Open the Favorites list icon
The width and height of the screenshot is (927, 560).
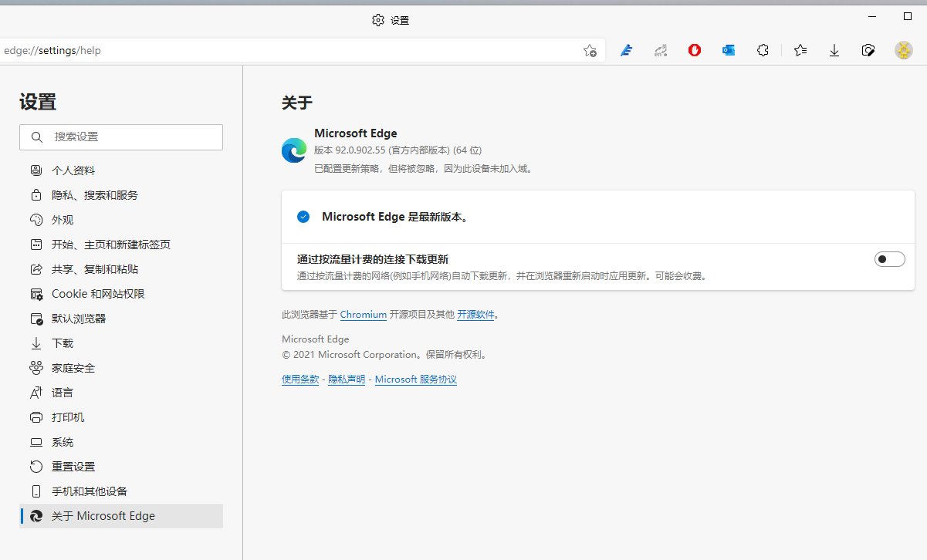pos(800,51)
